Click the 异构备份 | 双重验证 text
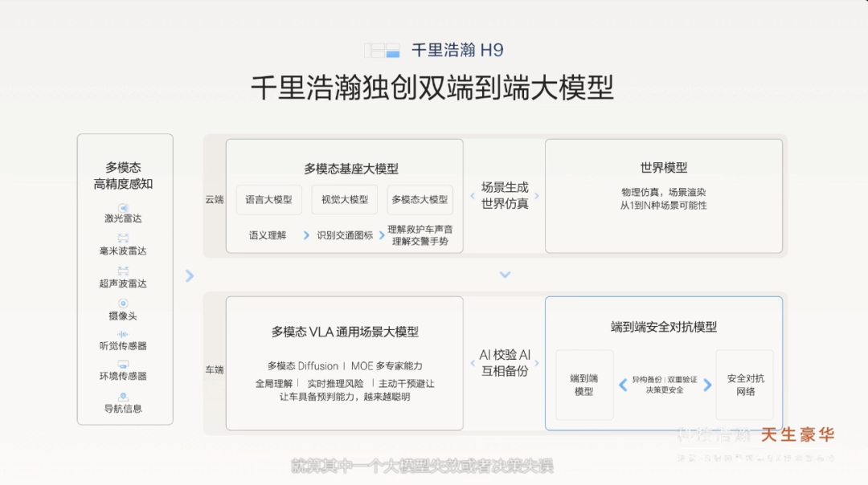Screen dimensions: 868x485 pyautogui.click(x=665, y=380)
